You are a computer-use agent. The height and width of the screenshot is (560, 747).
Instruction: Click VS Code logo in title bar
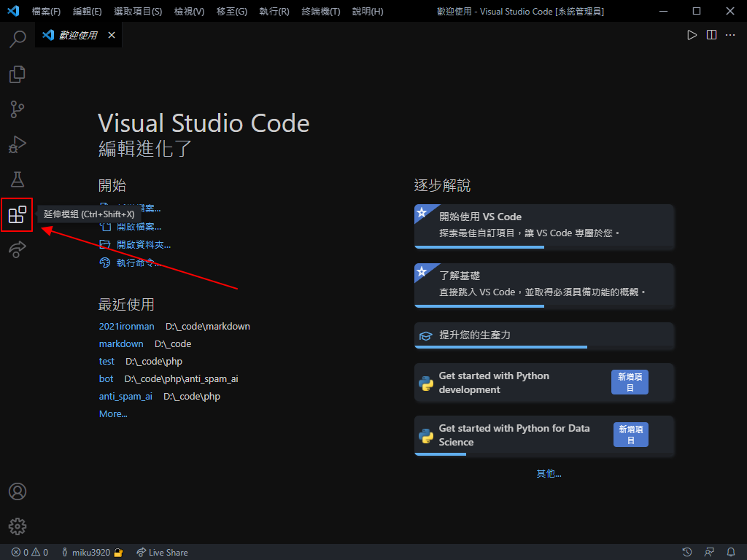click(13, 11)
